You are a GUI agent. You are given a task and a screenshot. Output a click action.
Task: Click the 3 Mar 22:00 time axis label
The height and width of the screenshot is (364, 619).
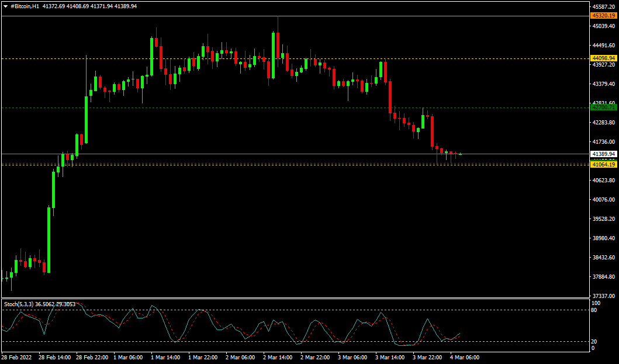pos(427,357)
